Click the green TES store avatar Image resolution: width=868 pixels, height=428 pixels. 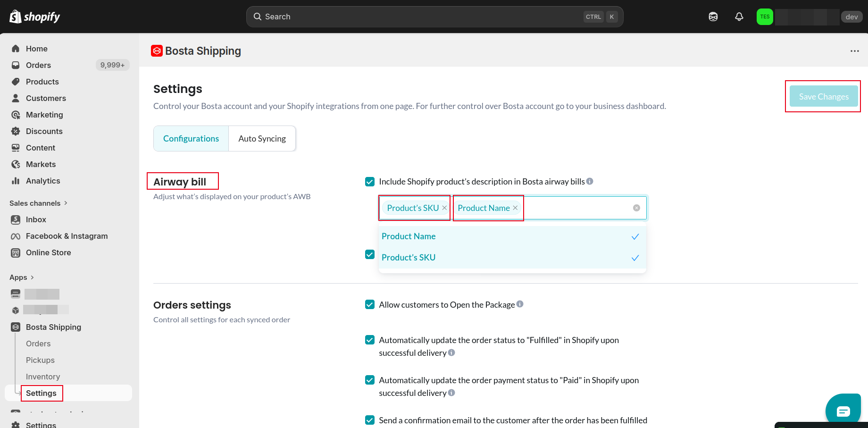765,17
